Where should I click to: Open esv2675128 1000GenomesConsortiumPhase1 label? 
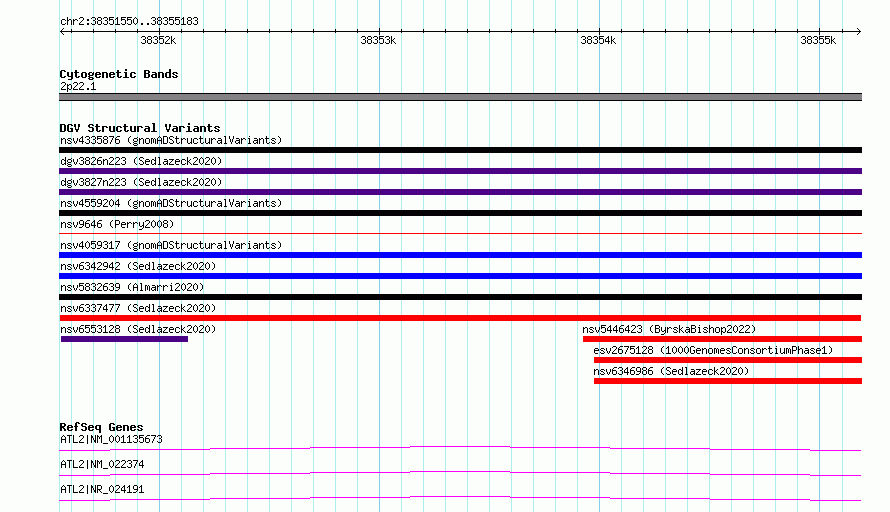coord(713,350)
